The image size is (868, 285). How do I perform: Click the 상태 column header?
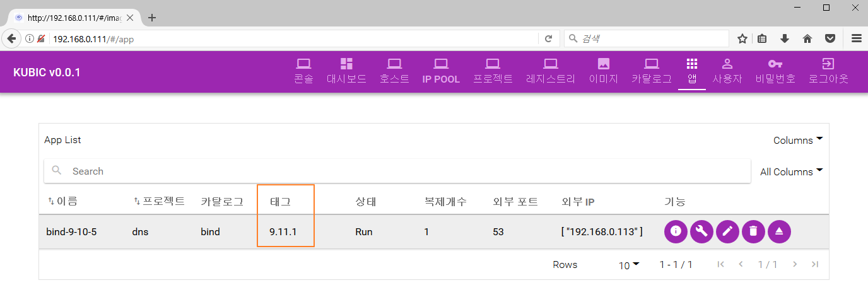click(366, 202)
